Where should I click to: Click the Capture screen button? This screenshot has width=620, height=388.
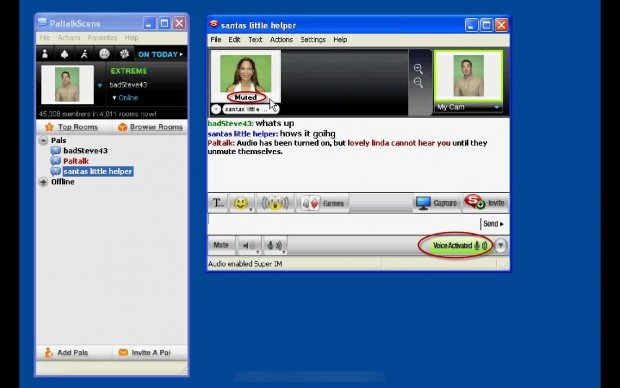(x=437, y=203)
